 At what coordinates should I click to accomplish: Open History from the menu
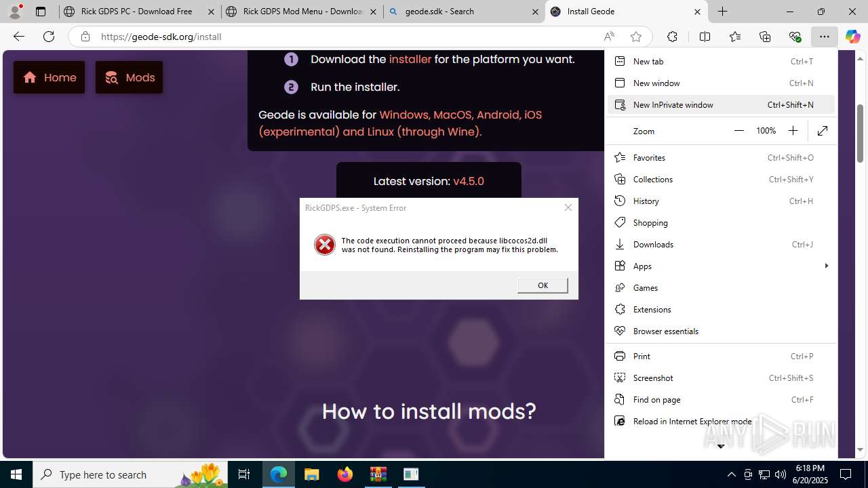[720, 201]
